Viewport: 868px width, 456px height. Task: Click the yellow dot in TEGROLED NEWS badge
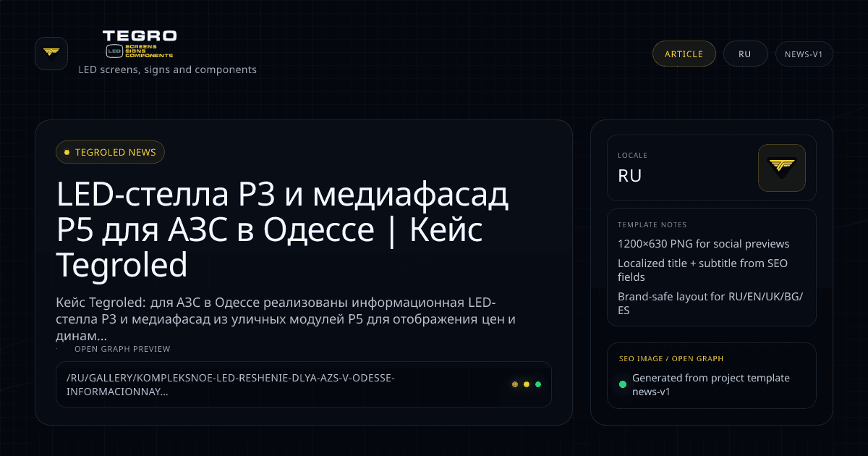click(x=67, y=152)
